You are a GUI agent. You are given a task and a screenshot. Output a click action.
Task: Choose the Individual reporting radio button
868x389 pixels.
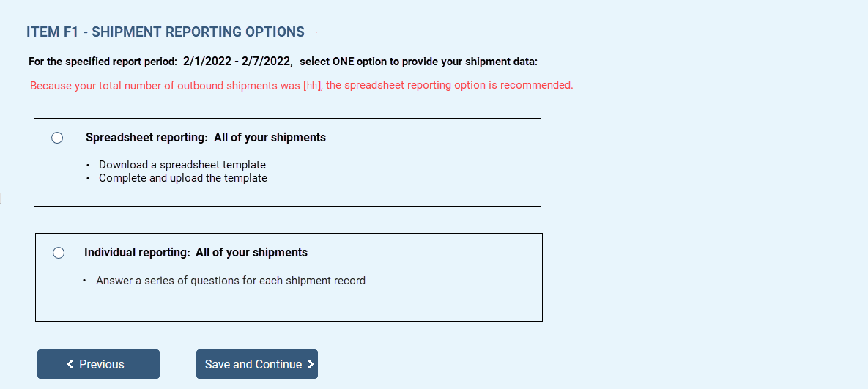[59, 253]
